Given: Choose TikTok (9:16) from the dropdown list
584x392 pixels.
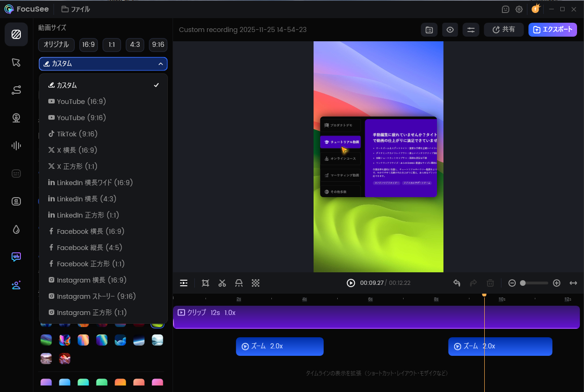Looking at the screenshot, I should [77, 134].
